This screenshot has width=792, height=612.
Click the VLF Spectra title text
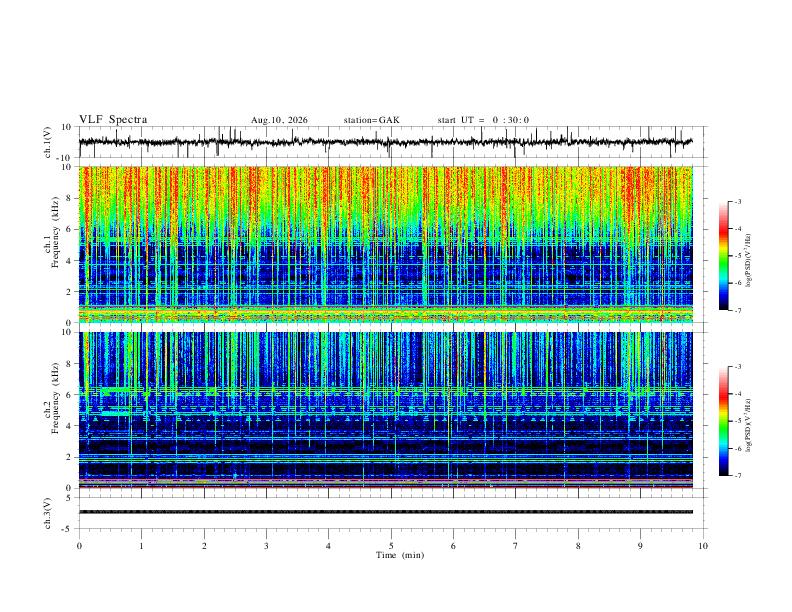113,120
